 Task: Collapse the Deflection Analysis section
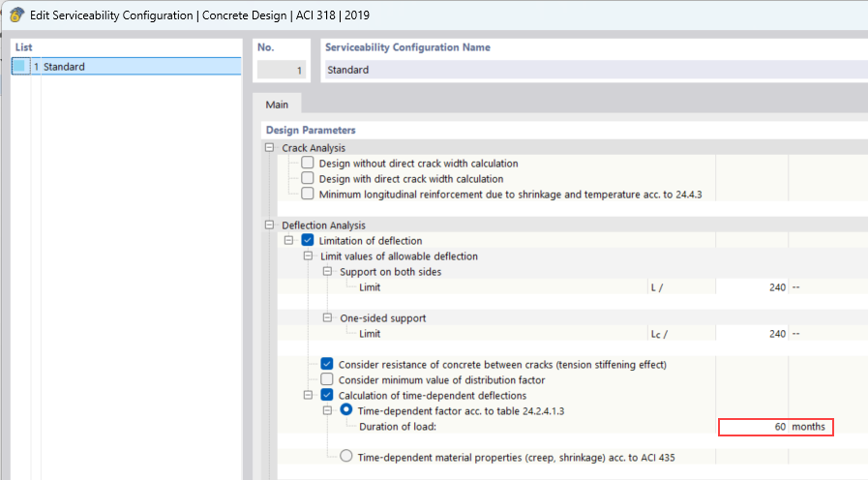coord(269,225)
